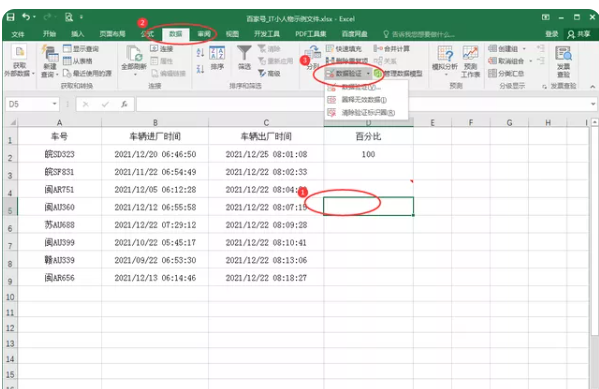Click Ungroup (取消组合) button
This screenshot has height=389, width=599.
click(506, 61)
